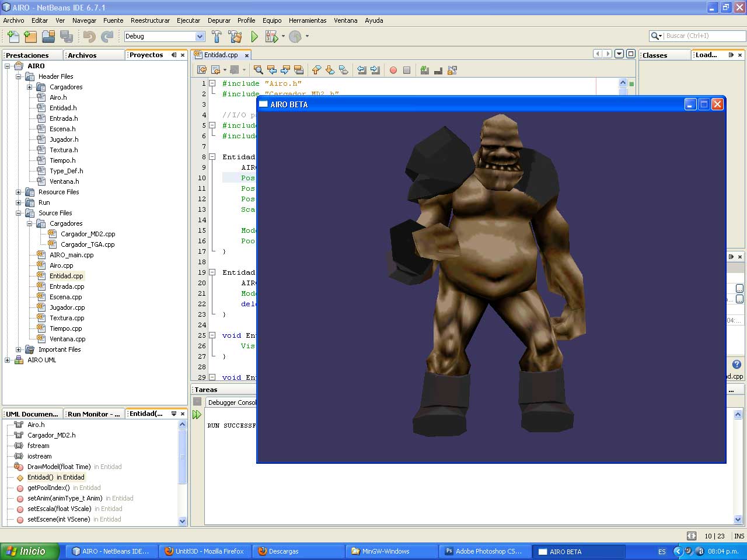
Task: Click the Find Selection magnifier icon
Action: pyautogui.click(x=258, y=70)
